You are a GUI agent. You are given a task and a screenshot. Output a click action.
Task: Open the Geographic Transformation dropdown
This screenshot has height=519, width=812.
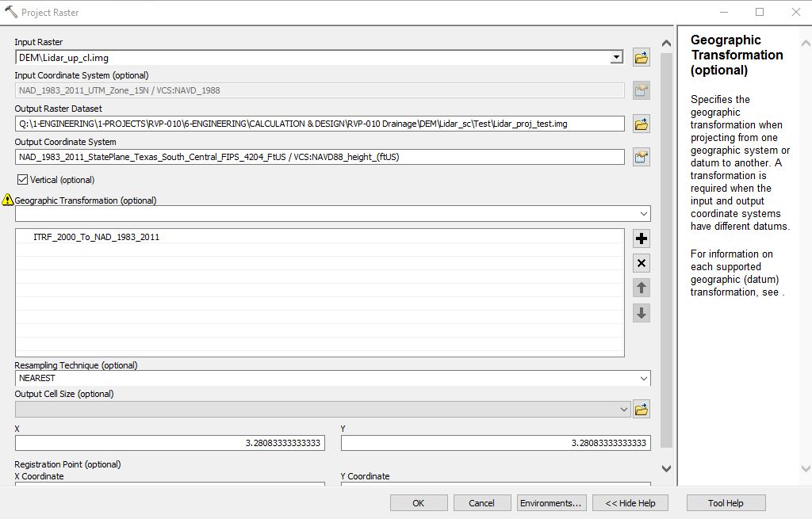pyautogui.click(x=644, y=214)
